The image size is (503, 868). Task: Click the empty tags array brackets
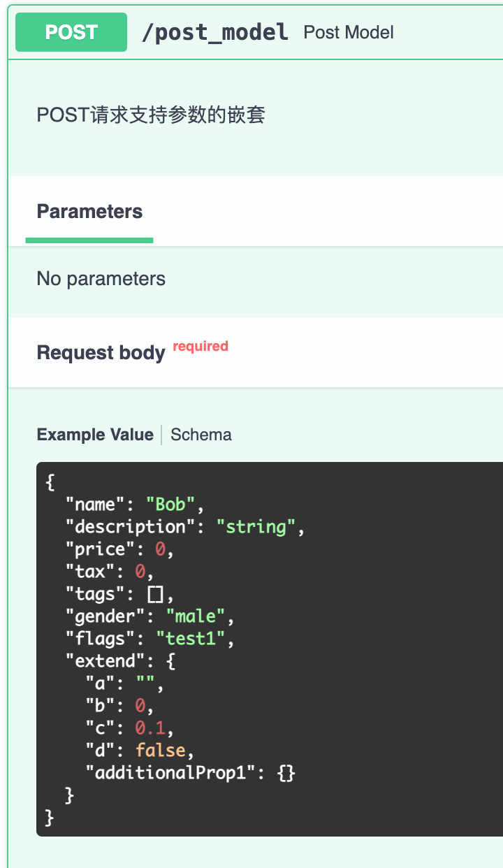point(155,594)
